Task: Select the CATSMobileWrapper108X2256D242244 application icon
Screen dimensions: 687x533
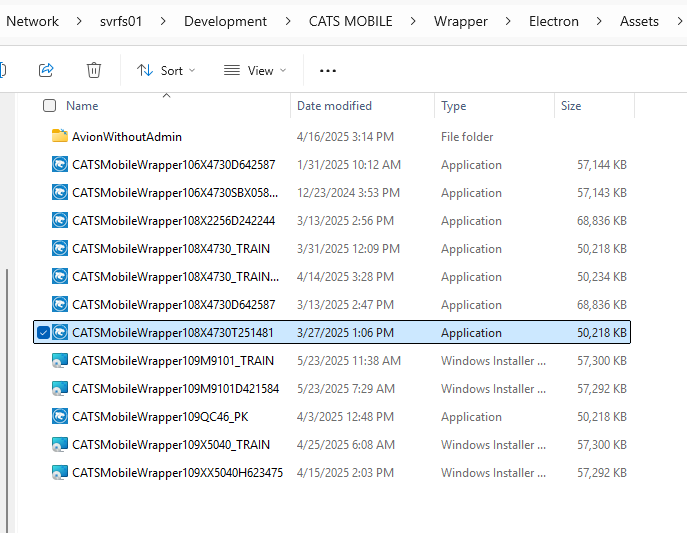Action: (60, 221)
